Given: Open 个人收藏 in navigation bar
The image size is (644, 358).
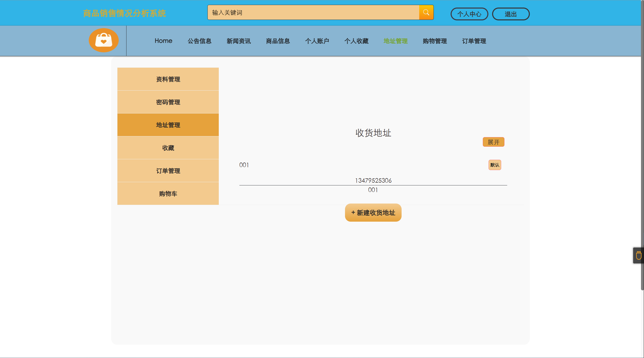Looking at the screenshot, I should click(x=356, y=41).
